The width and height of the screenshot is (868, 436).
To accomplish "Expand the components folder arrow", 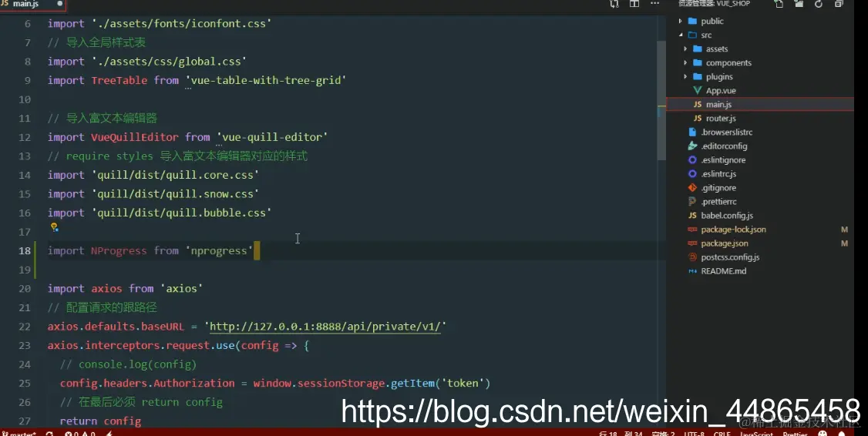I will point(685,62).
